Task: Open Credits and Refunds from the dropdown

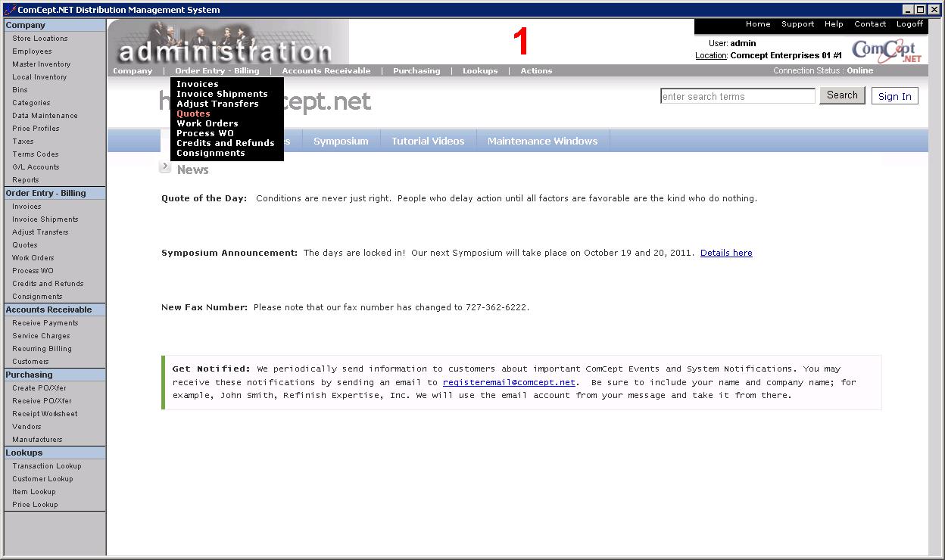Action: pyautogui.click(x=225, y=143)
